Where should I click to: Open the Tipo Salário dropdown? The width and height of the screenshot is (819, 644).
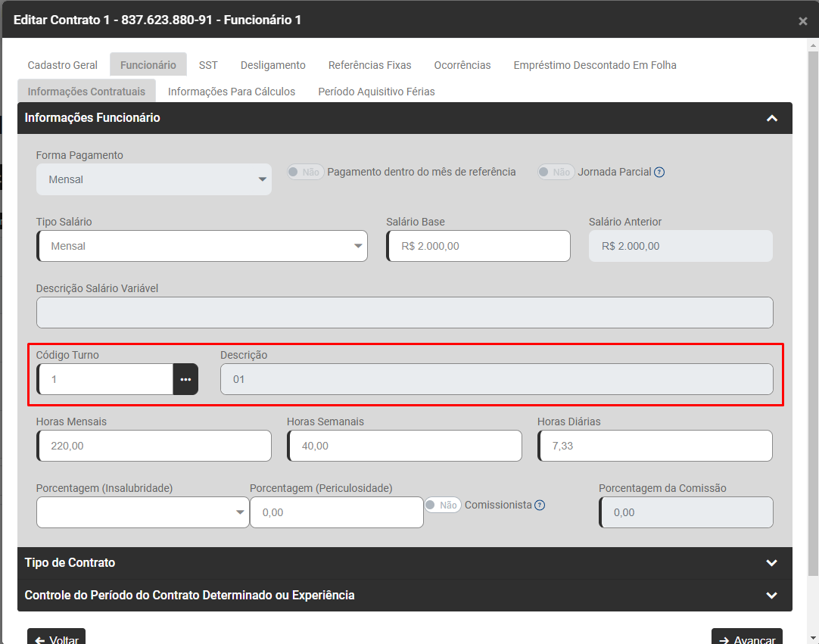202,246
